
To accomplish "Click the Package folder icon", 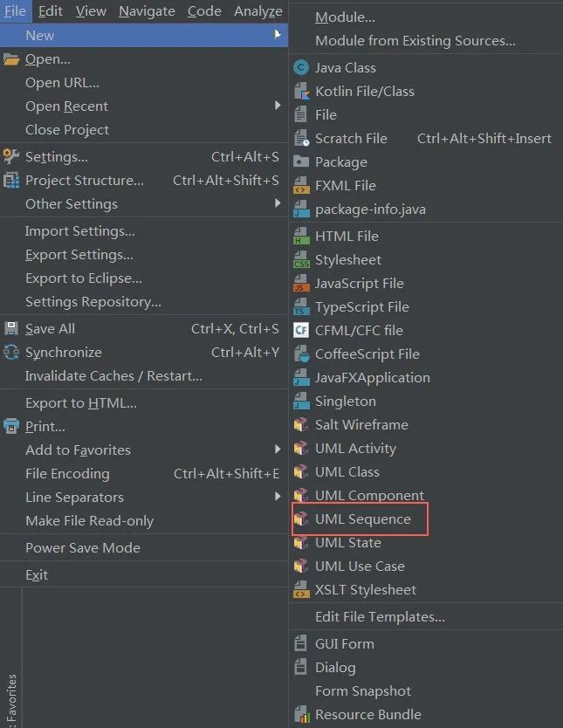I will pos(301,161).
